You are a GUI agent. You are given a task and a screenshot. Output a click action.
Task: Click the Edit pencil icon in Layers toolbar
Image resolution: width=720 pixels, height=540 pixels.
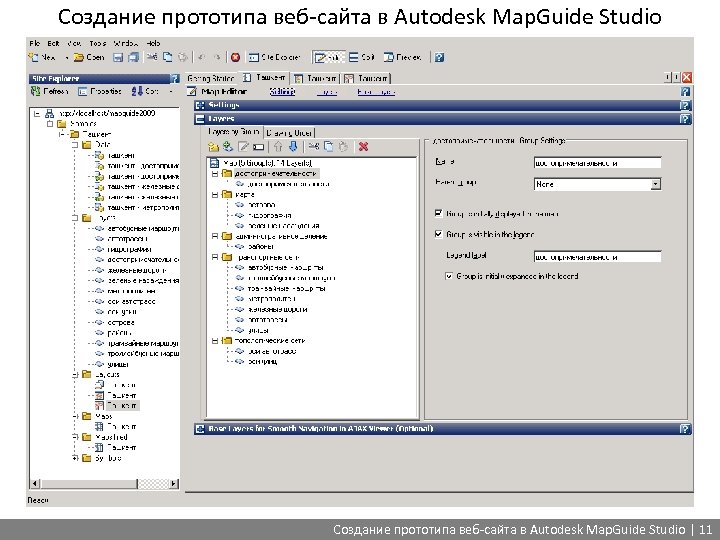(243, 146)
